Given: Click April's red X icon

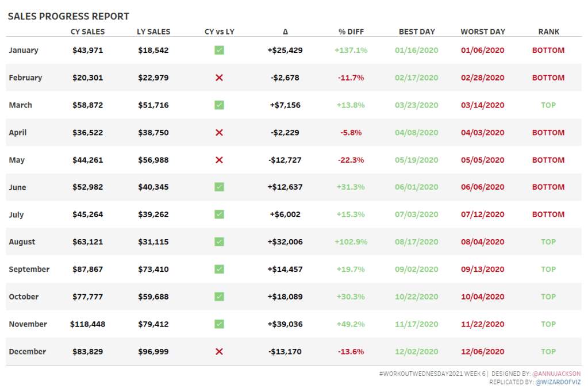Looking at the screenshot, I should point(219,133).
